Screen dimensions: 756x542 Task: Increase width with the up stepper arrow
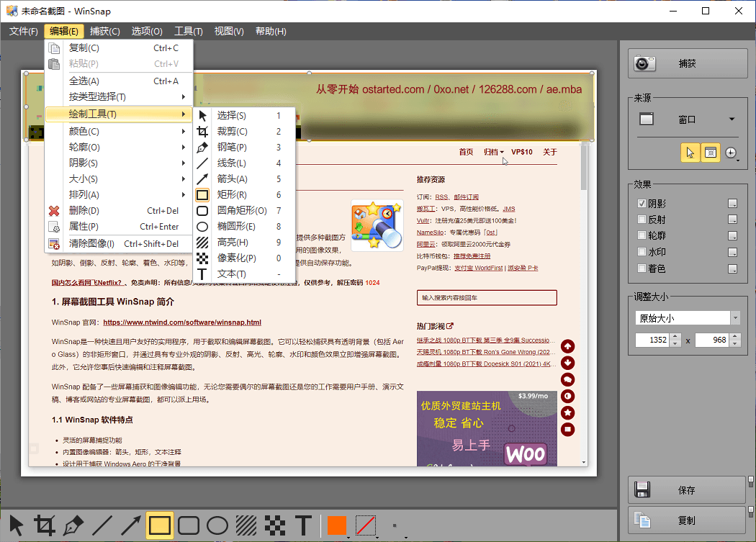tap(675, 337)
